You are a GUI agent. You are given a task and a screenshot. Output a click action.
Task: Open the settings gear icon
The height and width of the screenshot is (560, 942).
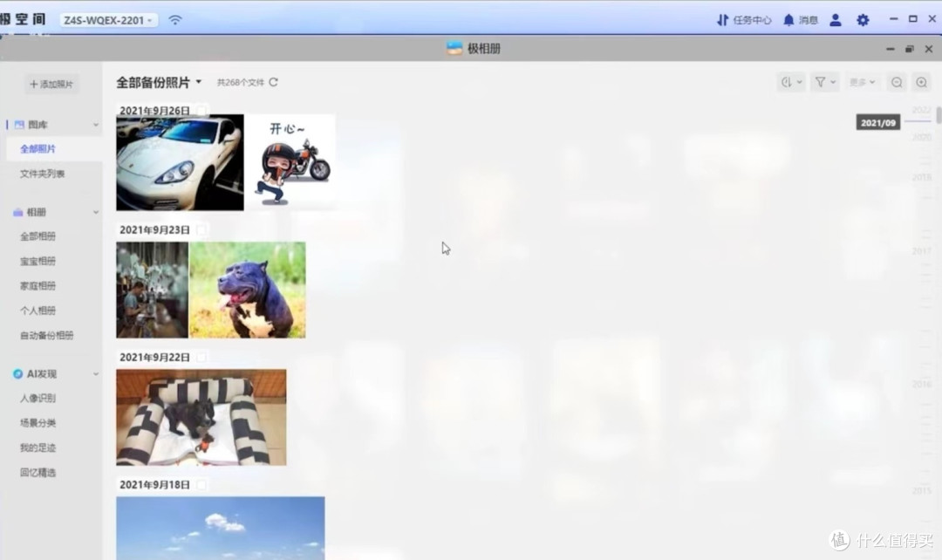pos(863,20)
